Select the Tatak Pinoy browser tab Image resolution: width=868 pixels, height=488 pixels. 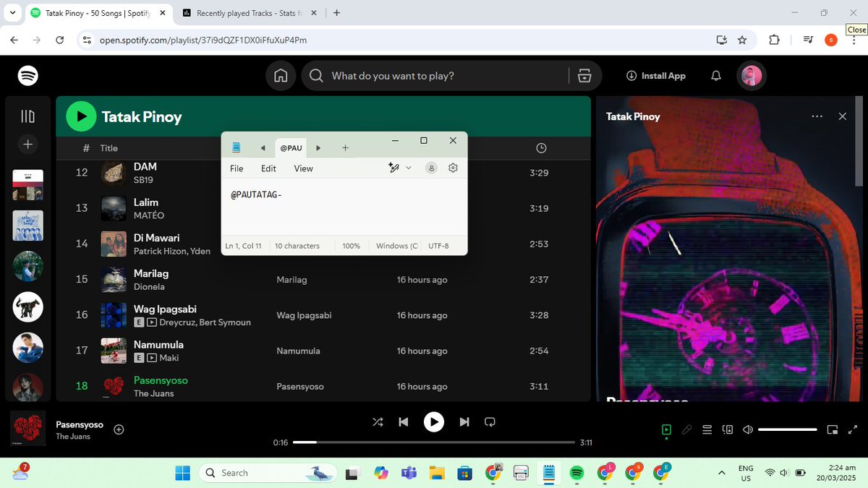(97, 13)
